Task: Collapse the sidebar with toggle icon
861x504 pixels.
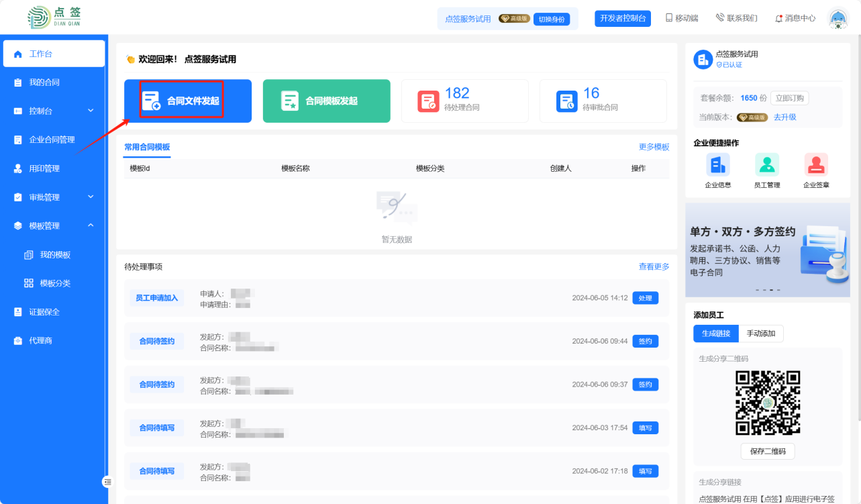Action: (107, 481)
